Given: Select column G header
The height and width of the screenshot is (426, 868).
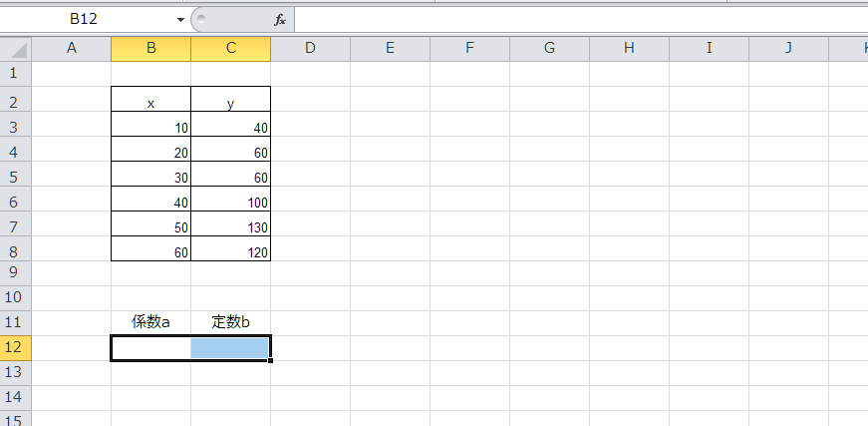Looking at the screenshot, I should [550, 49].
